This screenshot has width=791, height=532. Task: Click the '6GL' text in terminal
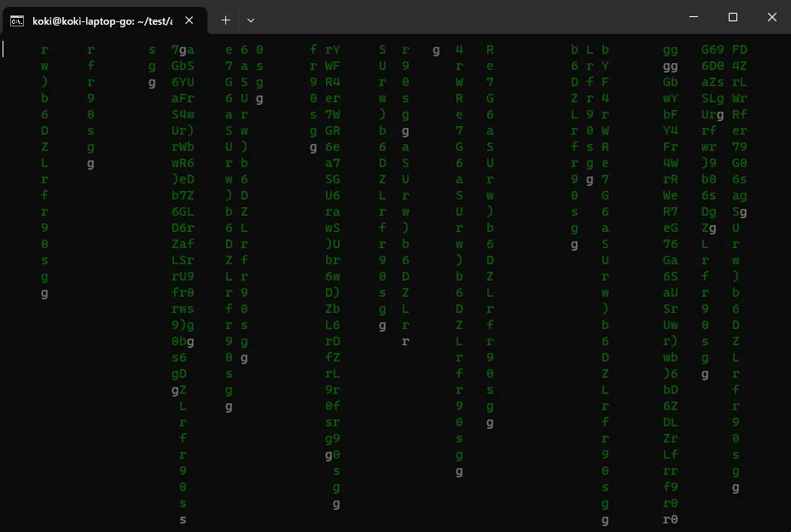click(x=183, y=212)
